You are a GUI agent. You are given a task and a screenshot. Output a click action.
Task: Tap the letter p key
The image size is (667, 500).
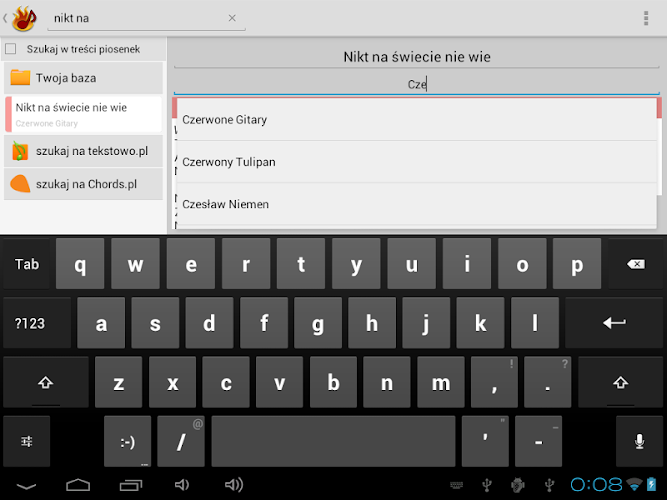[577, 264]
